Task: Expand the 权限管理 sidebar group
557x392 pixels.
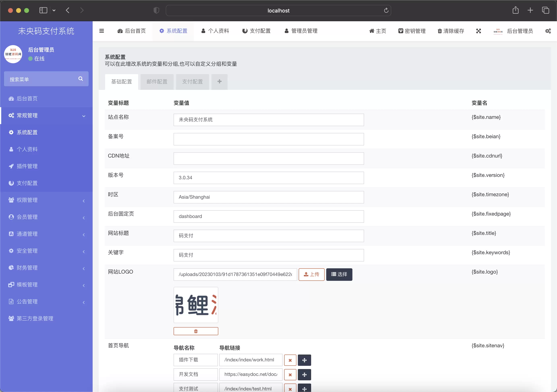Action: coord(46,200)
